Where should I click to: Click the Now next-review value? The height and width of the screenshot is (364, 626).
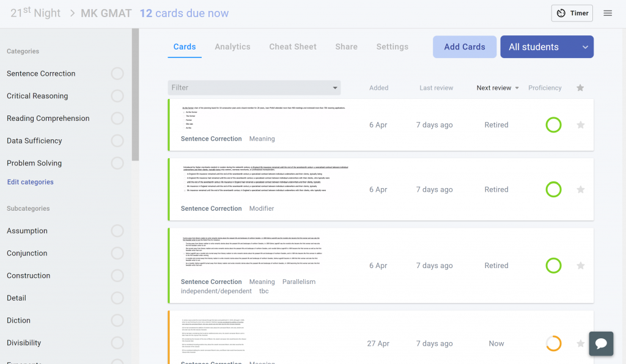coord(496,343)
